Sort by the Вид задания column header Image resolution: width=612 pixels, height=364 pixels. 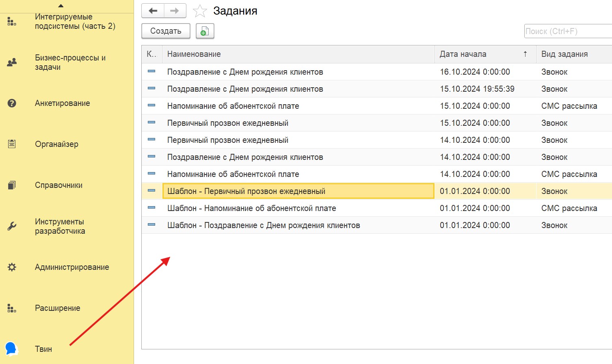[x=574, y=54]
